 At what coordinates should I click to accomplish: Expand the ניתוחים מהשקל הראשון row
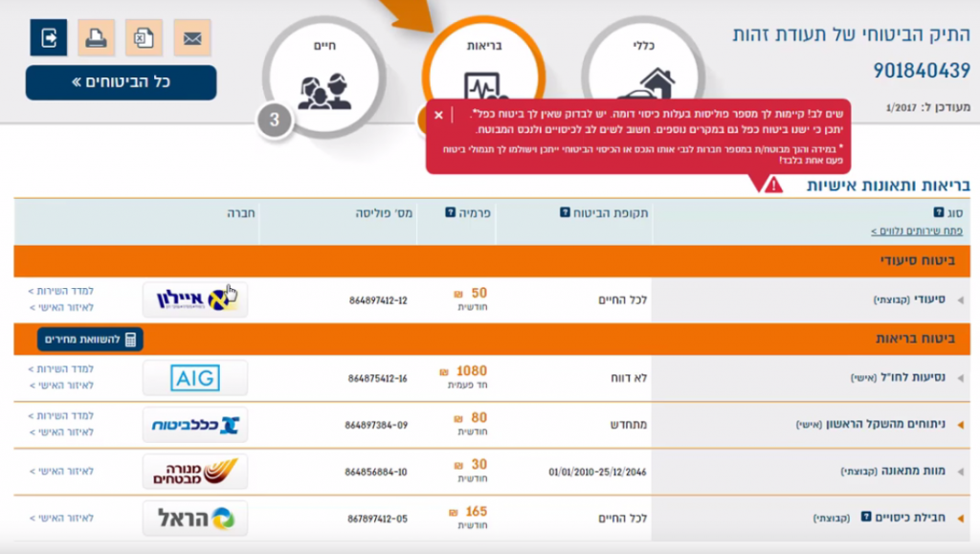click(x=961, y=424)
